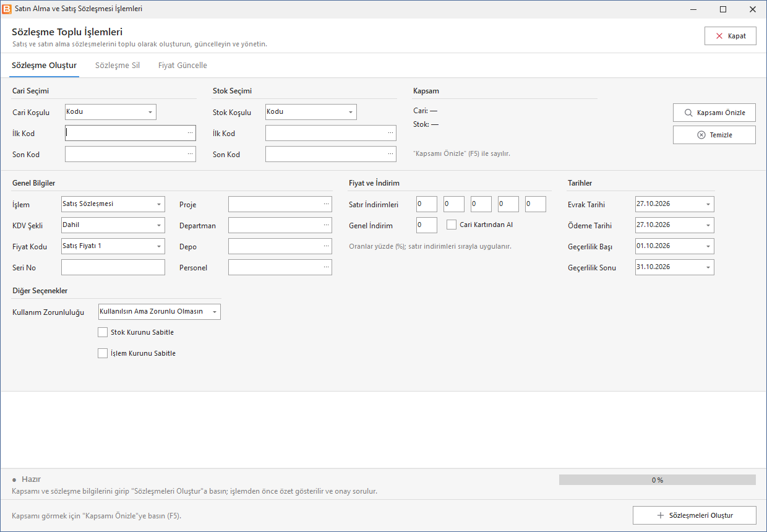This screenshot has width=767, height=532.
Task: Enable Stok Kurunu Sabitle option
Action: (x=103, y=332)
